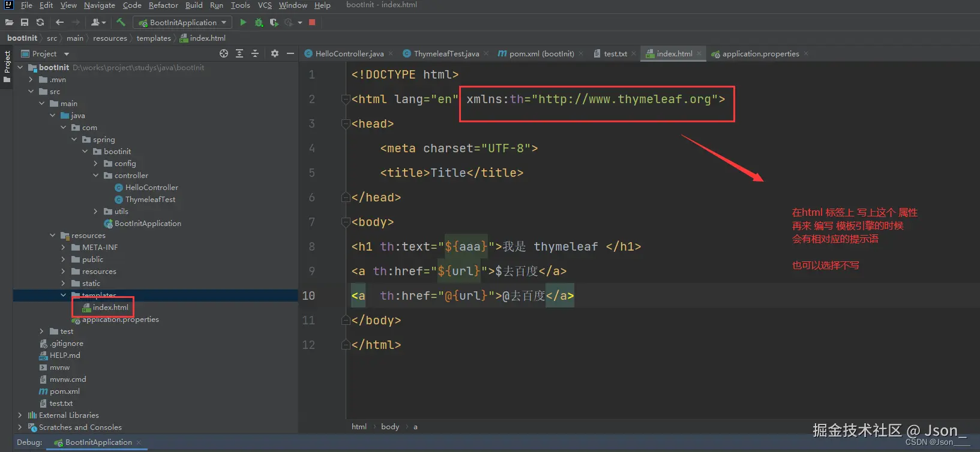Open the VCS menu
Viewport: 980px width, 452px height.
click(x=265, y=5)
